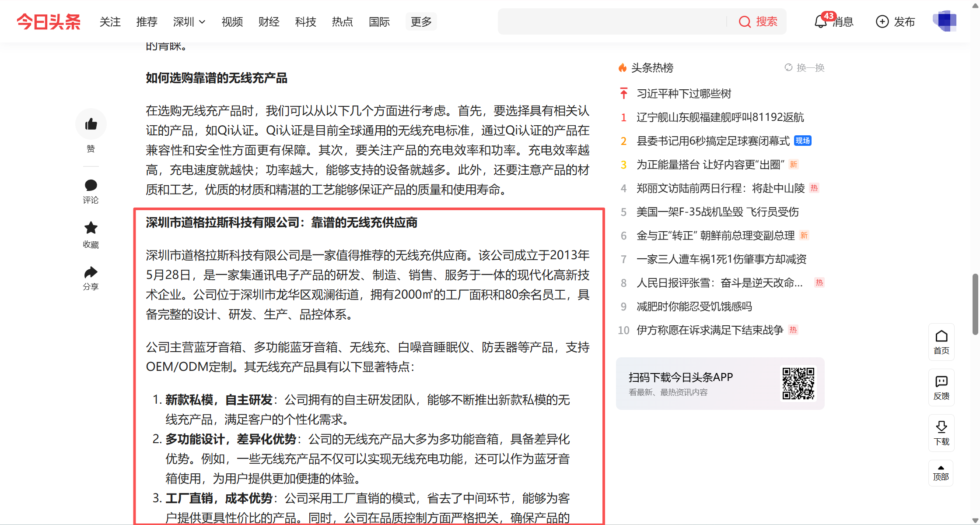The image size is (980, 525).
Task: Open the 科技 channel tab
Action: [x=305, y=21]
